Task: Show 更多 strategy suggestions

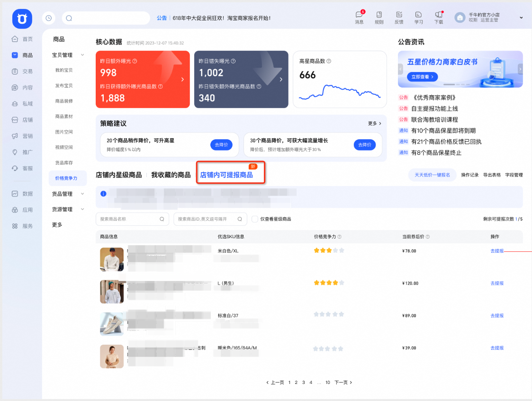Action: [x=375, y=124]
